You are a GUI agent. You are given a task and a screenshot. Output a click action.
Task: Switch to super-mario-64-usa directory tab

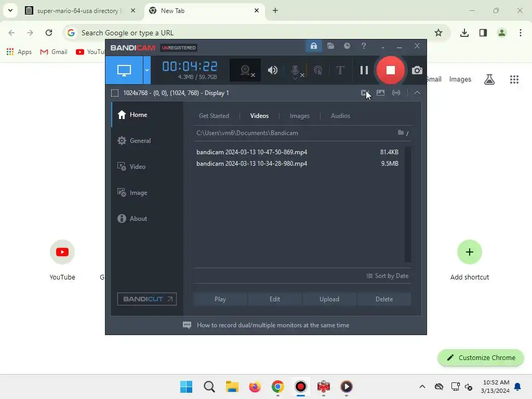80,11
